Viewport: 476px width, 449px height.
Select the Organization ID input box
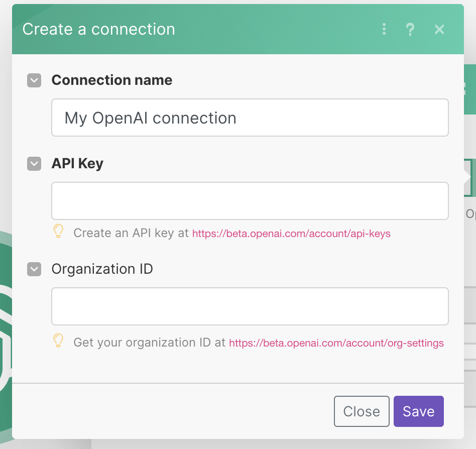[250, 306]
